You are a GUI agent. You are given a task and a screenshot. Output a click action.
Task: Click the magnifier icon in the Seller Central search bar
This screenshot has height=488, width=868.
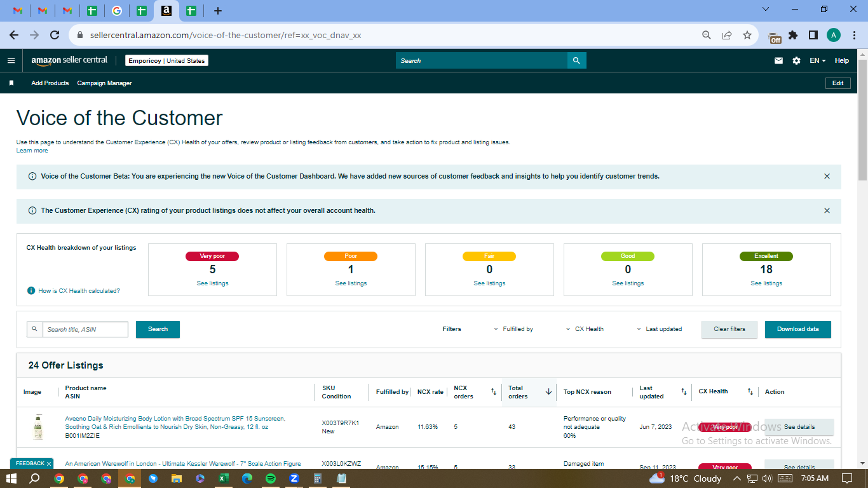click(x=576, y=60)
